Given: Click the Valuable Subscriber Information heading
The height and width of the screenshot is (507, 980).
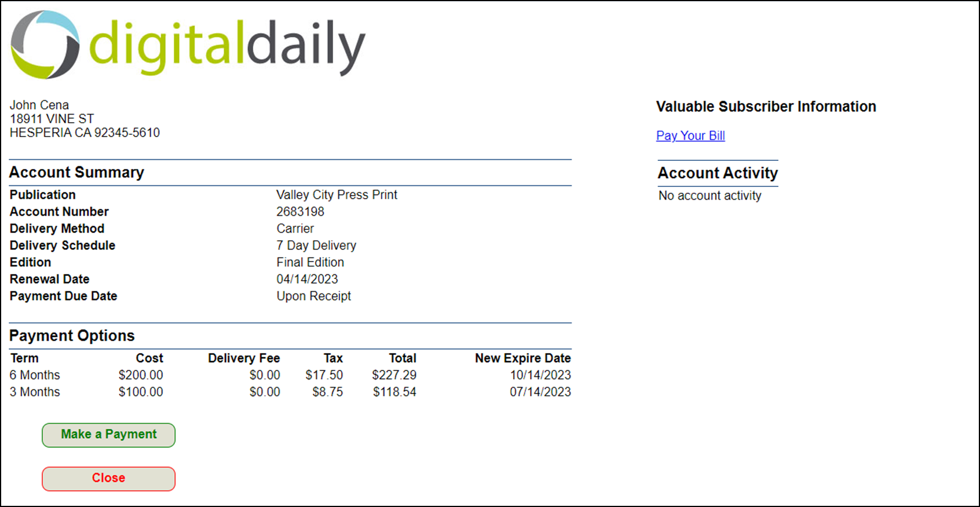Looking at the screenshot, I should click(765, 106).
